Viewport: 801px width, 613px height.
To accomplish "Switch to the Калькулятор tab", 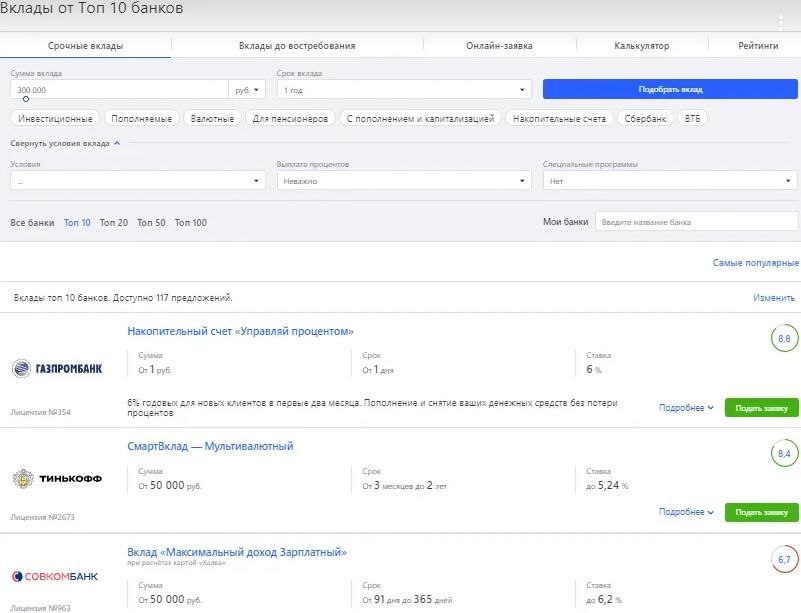I will coord(641,46).
